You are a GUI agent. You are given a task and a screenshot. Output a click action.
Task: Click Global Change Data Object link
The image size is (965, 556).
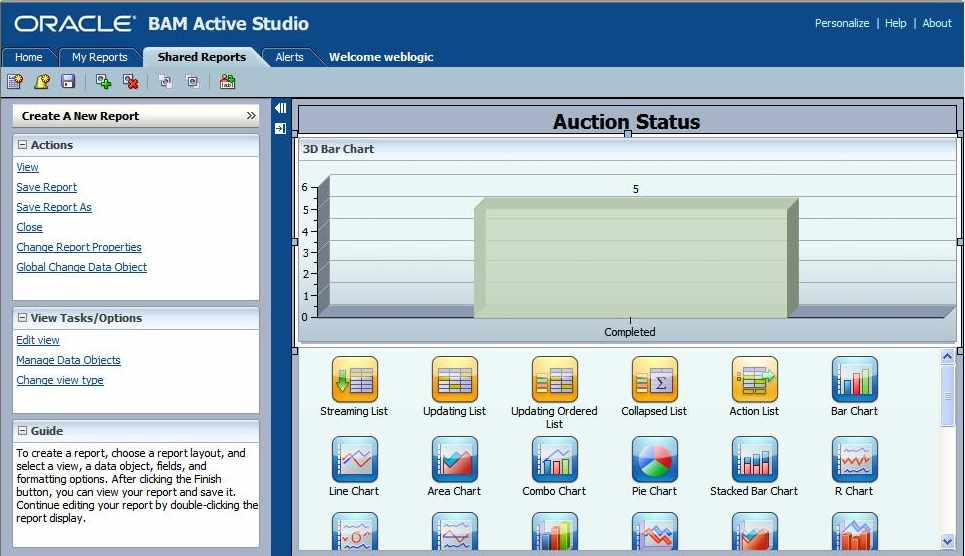82,267
